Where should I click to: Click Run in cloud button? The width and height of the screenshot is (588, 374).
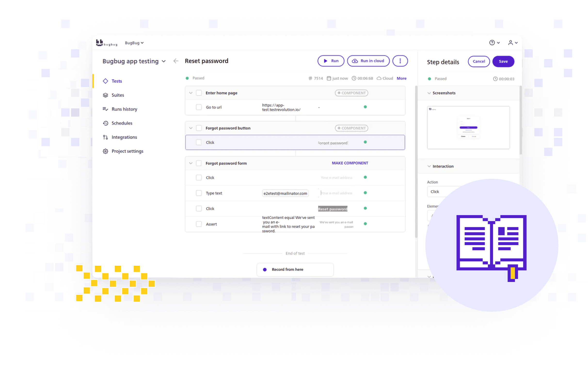pos(368,61)
